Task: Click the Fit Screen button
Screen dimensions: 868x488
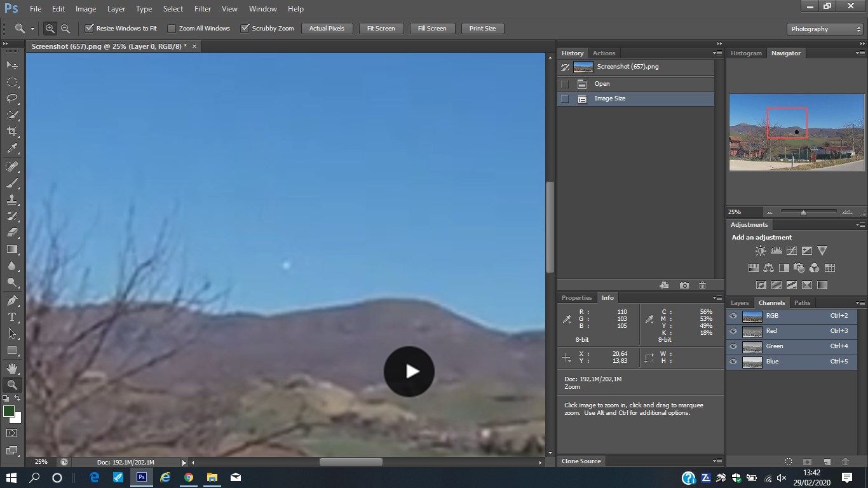Action: (381, 29)
